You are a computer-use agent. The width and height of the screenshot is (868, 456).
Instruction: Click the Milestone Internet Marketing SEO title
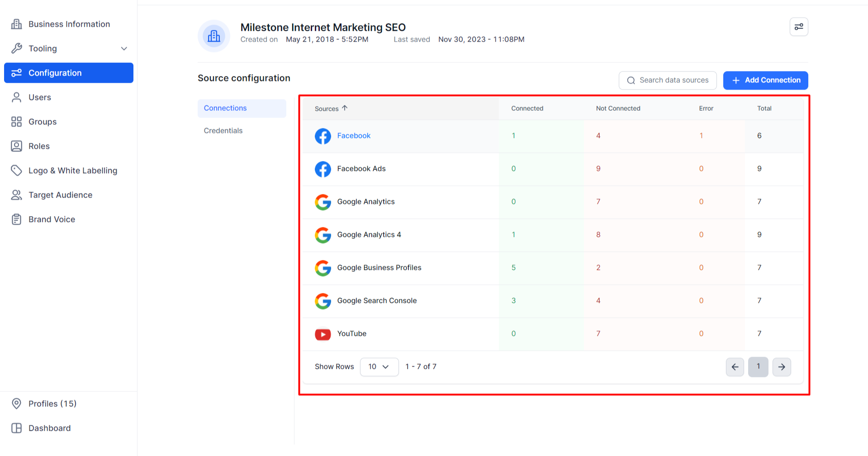[x=323, y=27]
